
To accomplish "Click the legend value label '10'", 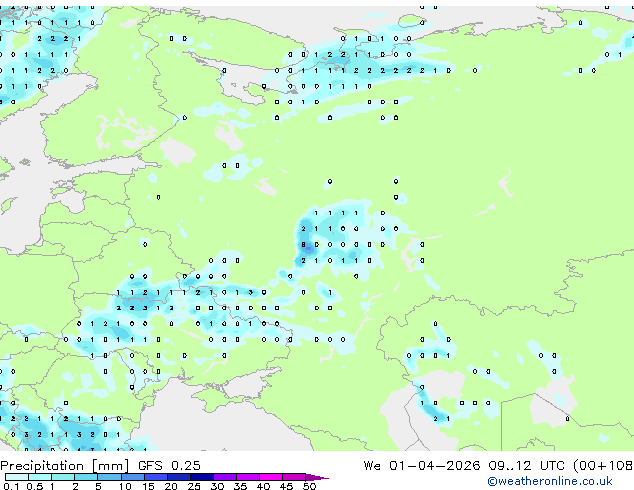I will pos(125,486).
